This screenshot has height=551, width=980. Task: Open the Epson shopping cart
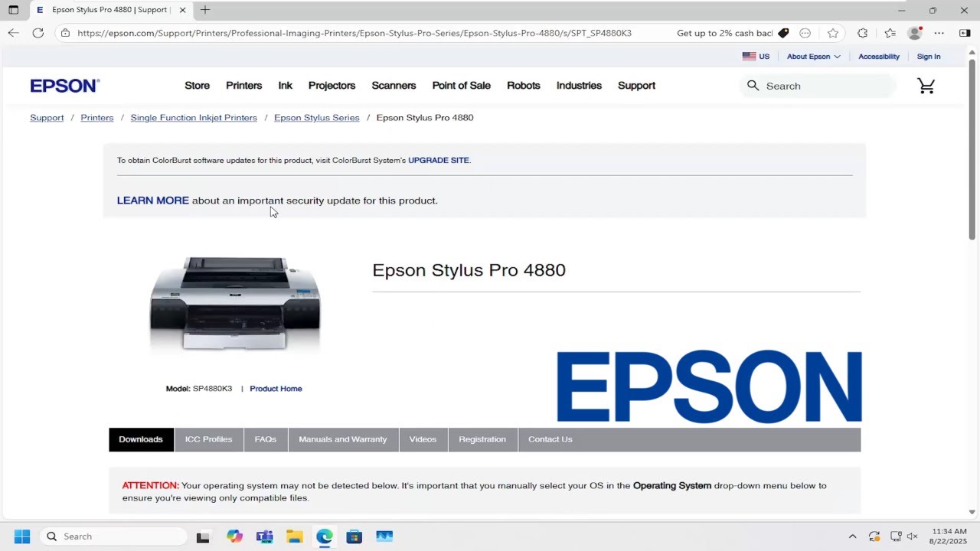click(926, 86)
